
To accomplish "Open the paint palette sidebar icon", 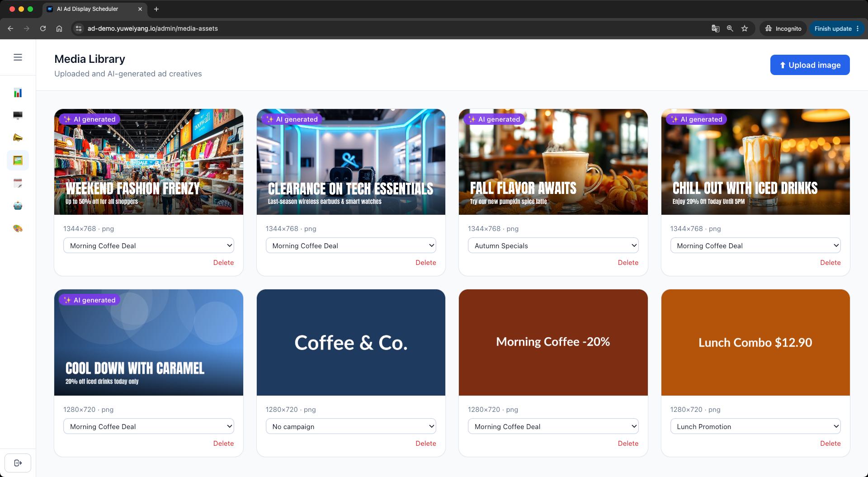I will [x=18, y=228].
